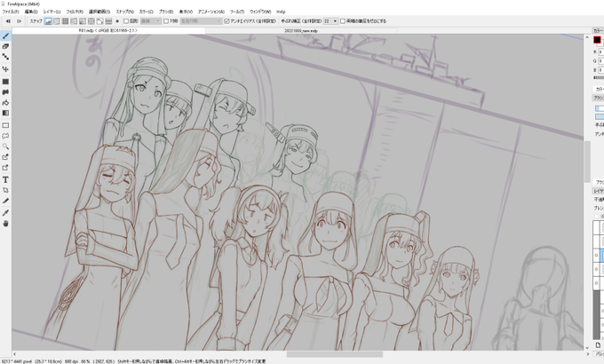Open the 左右対称 symmetry mode dropdown
The width and height of the screenshot is (604, 364).
coord(201,21)
